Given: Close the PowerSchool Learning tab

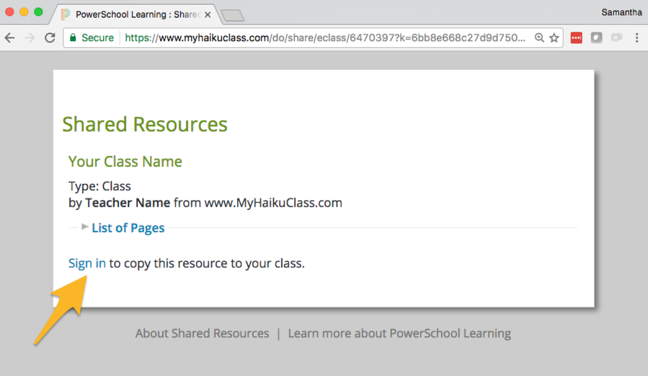Looking at the screenshot, I should [207, 15].
